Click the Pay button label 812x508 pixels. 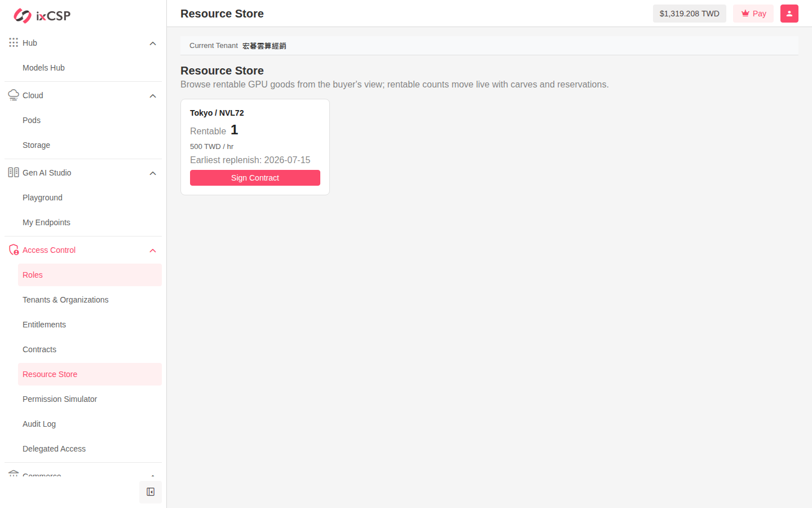click(759, 14)
